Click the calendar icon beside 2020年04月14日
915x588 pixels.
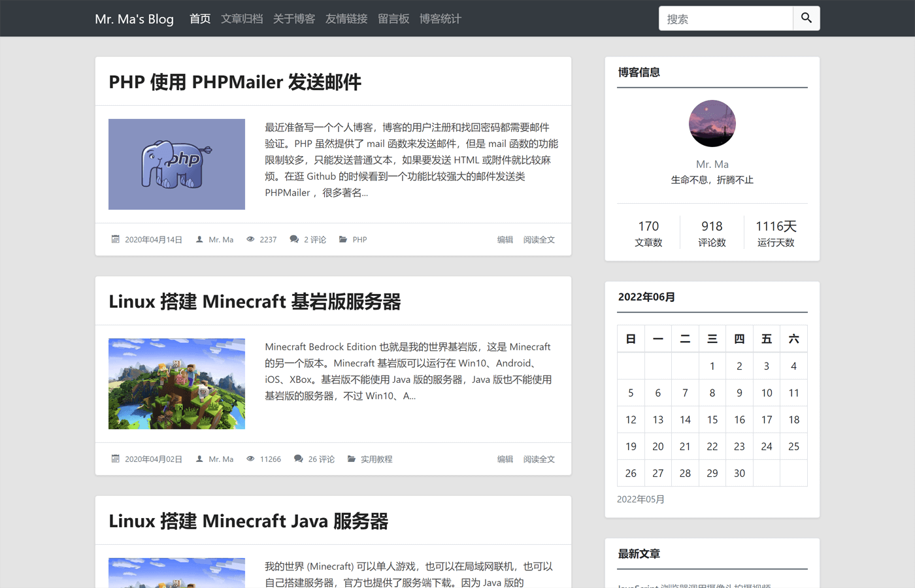coord(116,239)
